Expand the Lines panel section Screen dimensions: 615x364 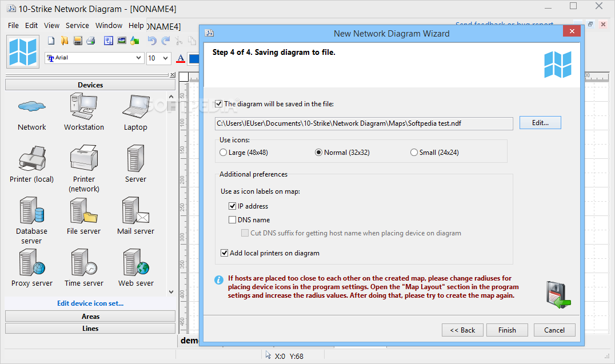[x=90, y=329]
